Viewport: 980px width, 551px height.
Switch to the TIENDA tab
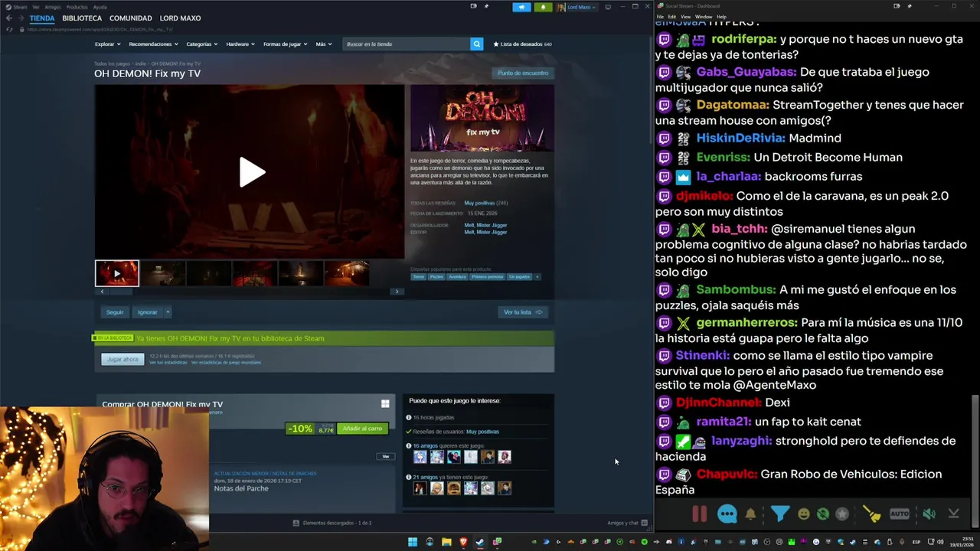[x=42, y=18]
